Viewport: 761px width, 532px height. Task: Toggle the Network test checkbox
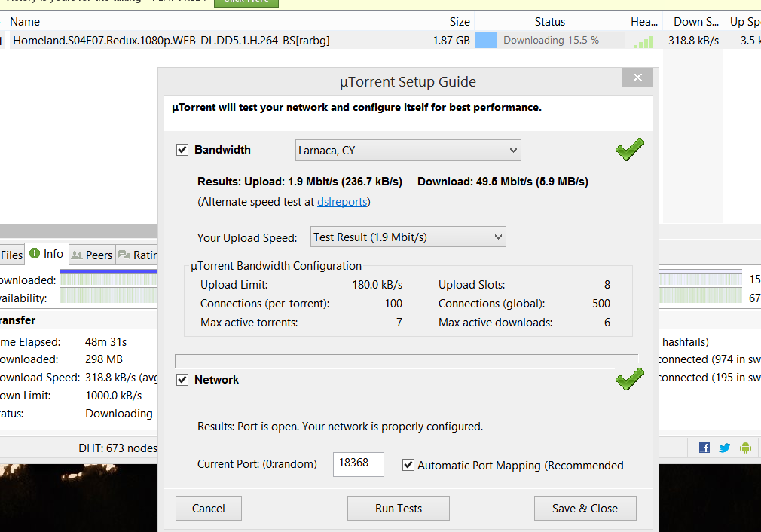(182, 380)
